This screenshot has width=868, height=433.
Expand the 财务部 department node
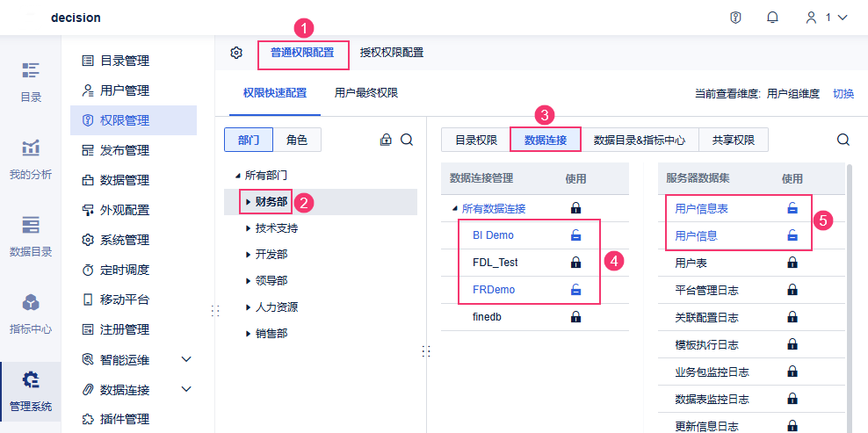tap(249, 202)
